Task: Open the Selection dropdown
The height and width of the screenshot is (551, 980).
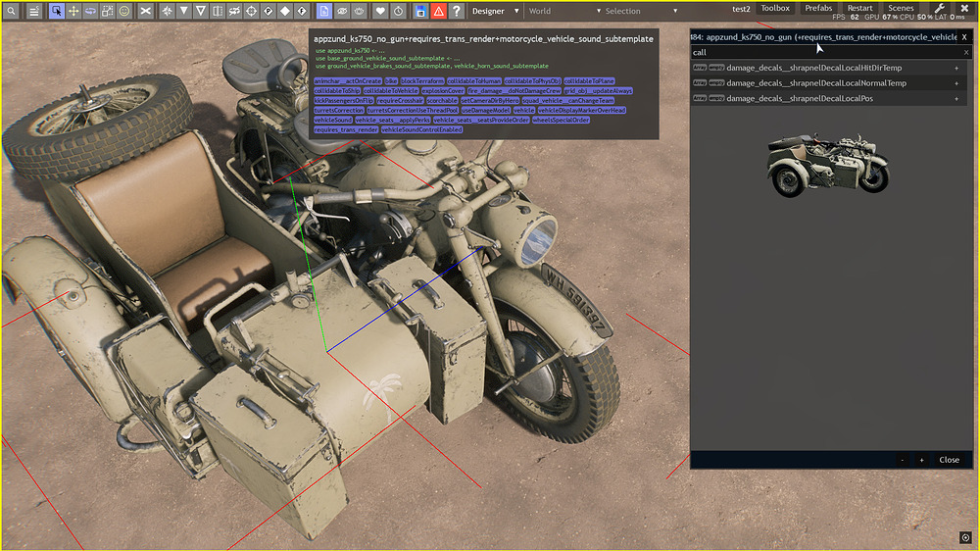Action: [x=641, y=11]
